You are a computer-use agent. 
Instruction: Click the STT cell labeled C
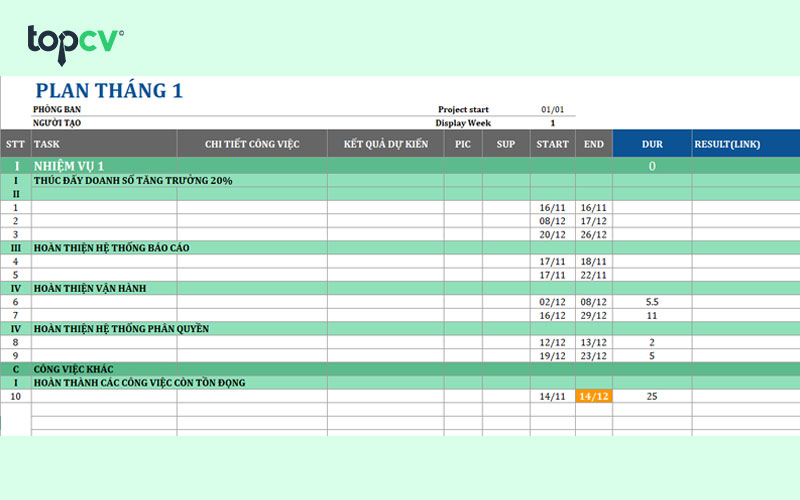(15, 369)
